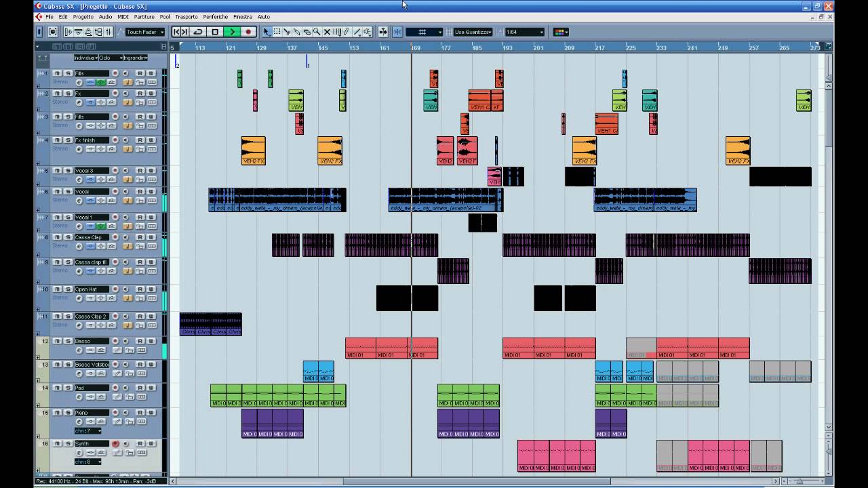Solo the Fx track
Image resolution: width=868 pixels, height=488 pixels.
click(68, 93)
